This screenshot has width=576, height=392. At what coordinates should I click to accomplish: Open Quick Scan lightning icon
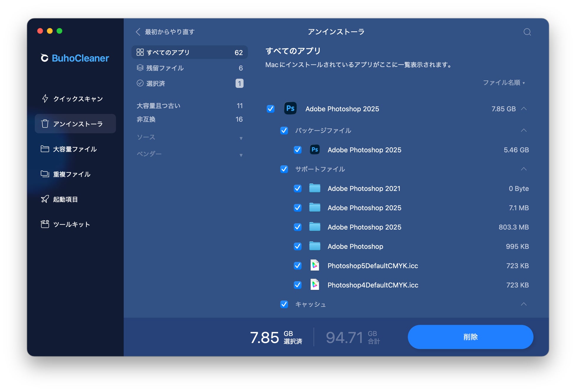[45, 99]
